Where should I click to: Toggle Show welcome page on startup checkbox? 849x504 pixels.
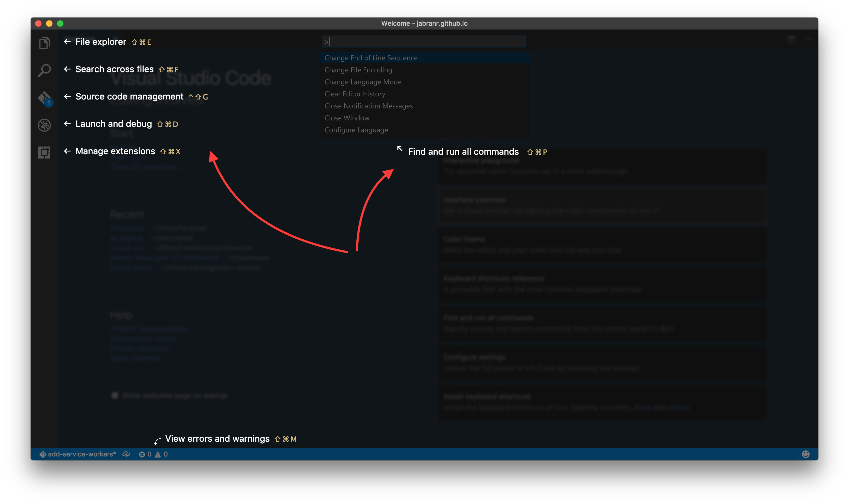[x=115, y=395]
